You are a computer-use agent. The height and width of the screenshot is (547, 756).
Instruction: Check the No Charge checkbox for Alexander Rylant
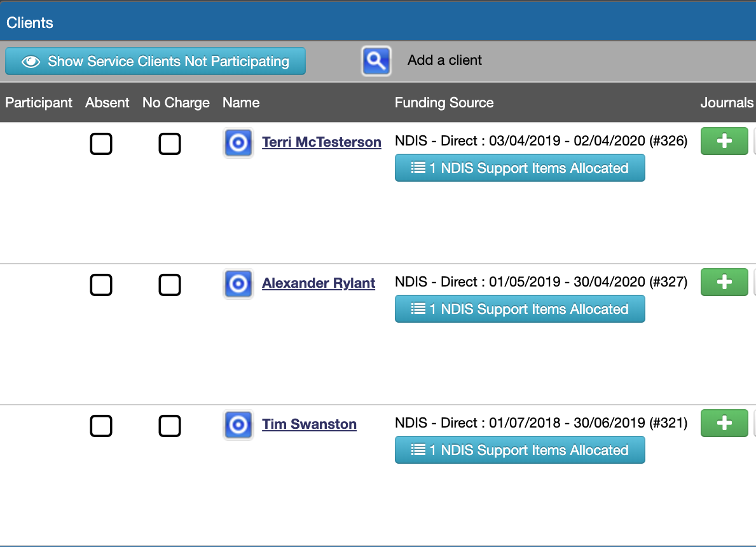click(x=170, y=285)
